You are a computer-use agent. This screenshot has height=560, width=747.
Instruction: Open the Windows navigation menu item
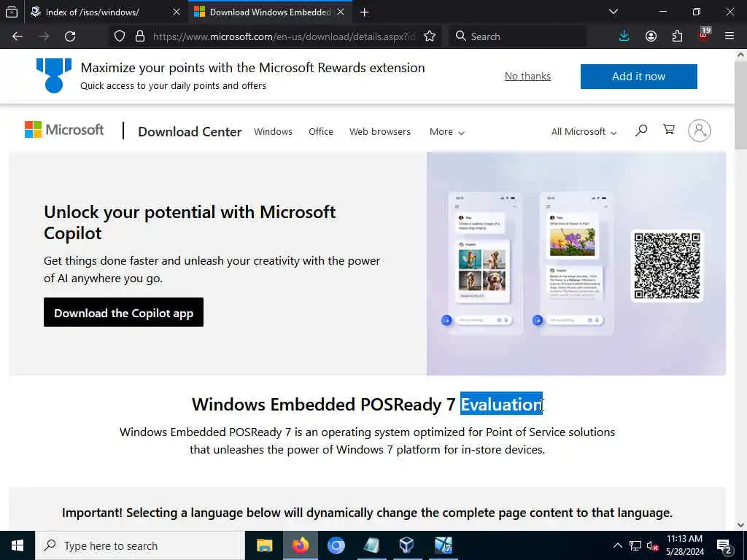(x=273, y=132)
